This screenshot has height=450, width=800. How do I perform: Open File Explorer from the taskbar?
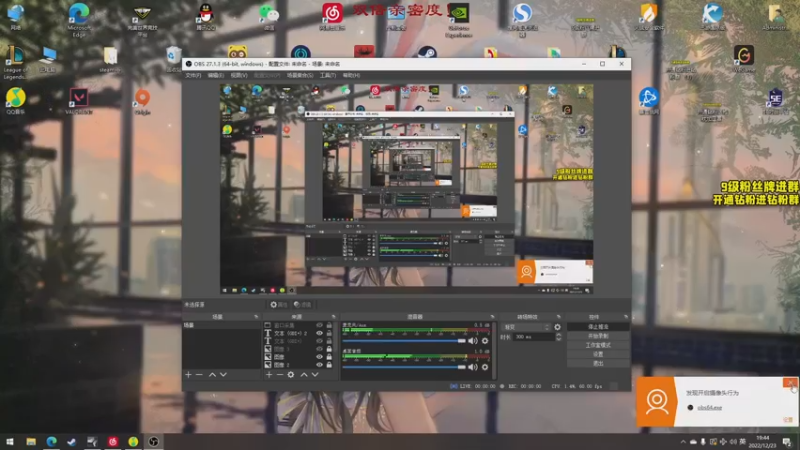(x=31, y=441)
